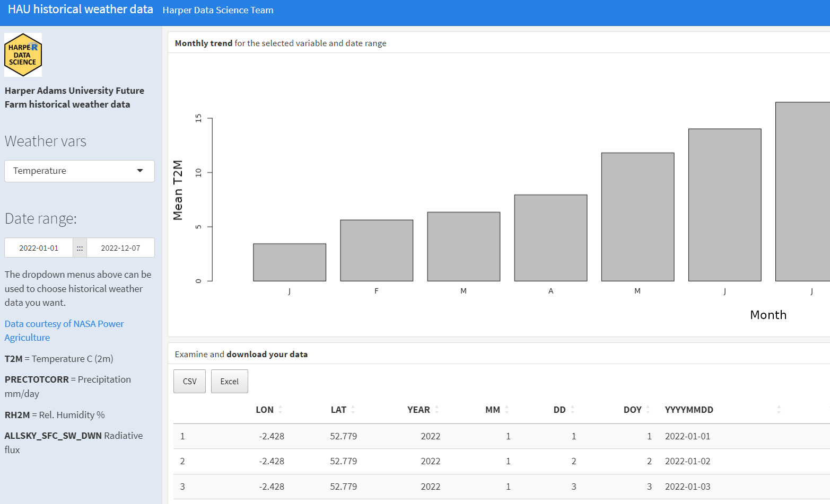Click the DOY sort arrows

(648, 409)
